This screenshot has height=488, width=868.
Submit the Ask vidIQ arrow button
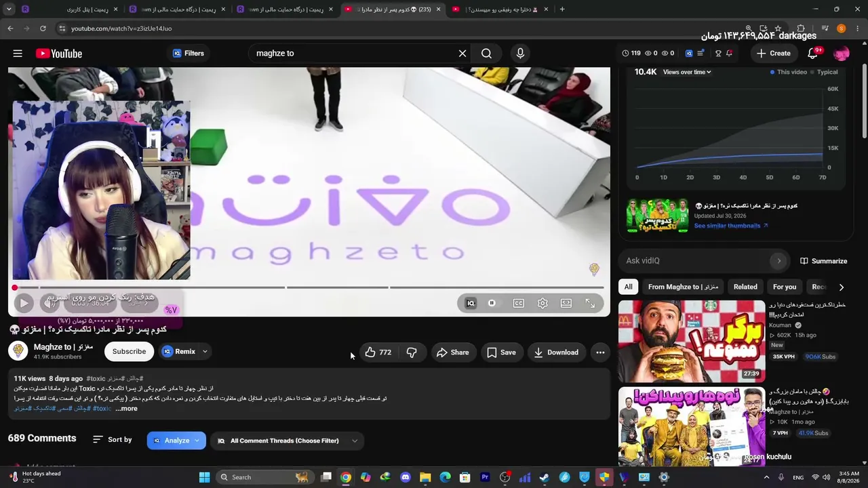778,261
